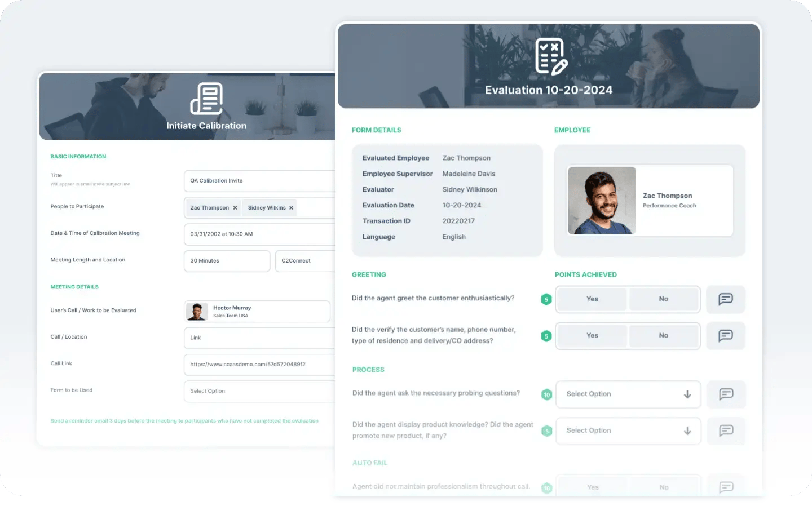
Task: Open Select Option dropdown for product knowledge
Action: coord(628,431)
